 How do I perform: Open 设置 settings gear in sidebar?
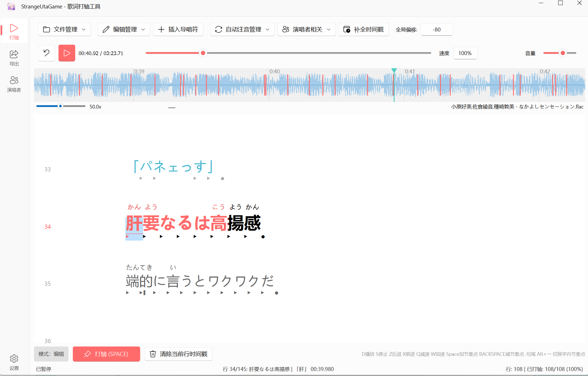click(x=14, y=362)
